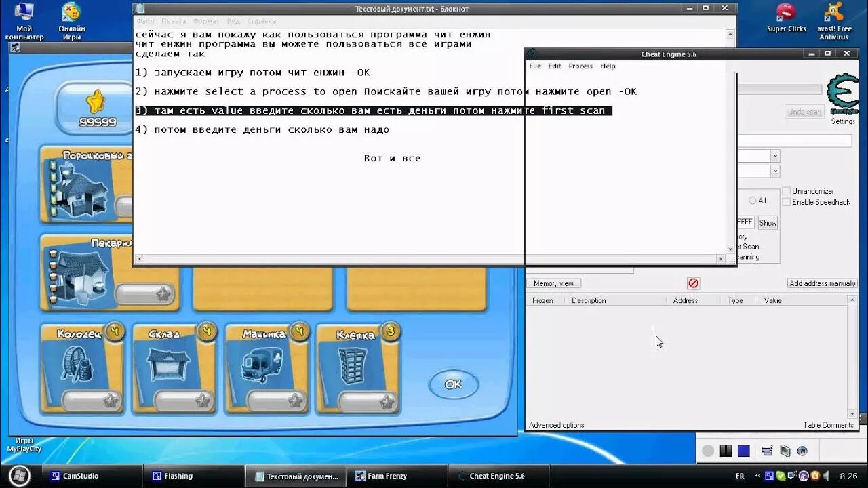
Task: Click the star upgrade button beside Пекарня
Action: tap(144, 293)
